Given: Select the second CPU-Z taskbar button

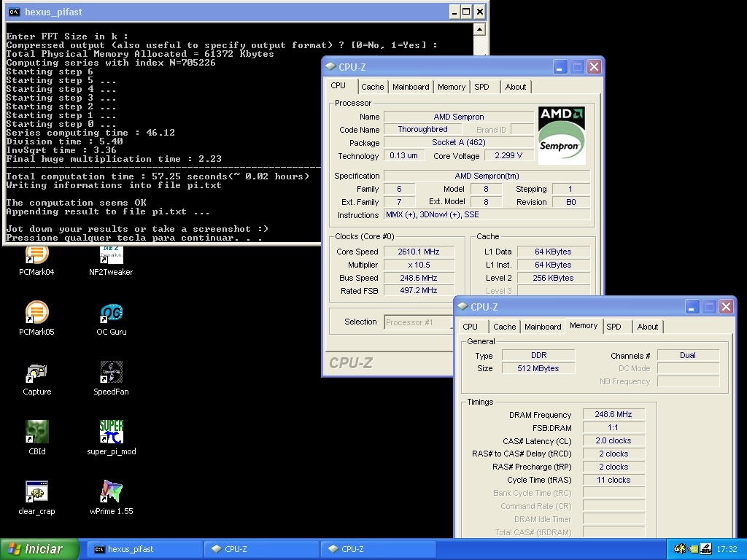Looking at the screenshot, I should click(379, 549).
